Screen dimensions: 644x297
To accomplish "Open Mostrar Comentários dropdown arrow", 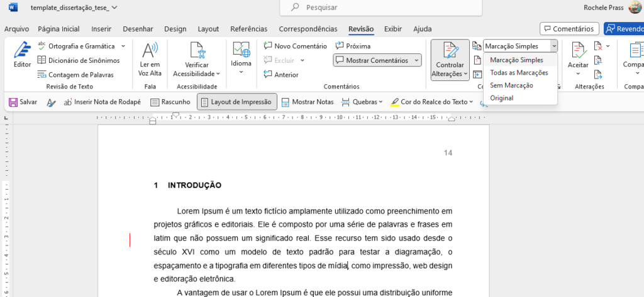I will (416, 60).
